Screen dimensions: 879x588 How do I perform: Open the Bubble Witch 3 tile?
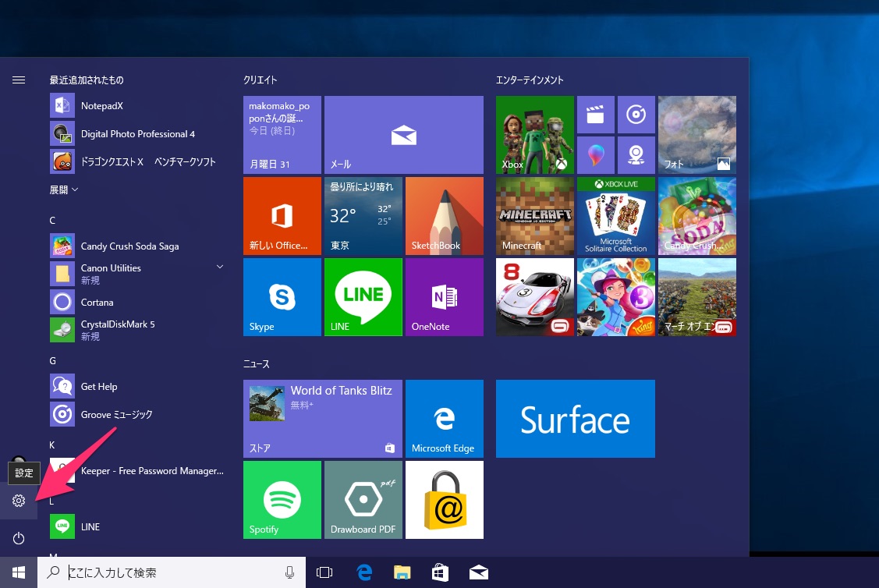[616, 297]
